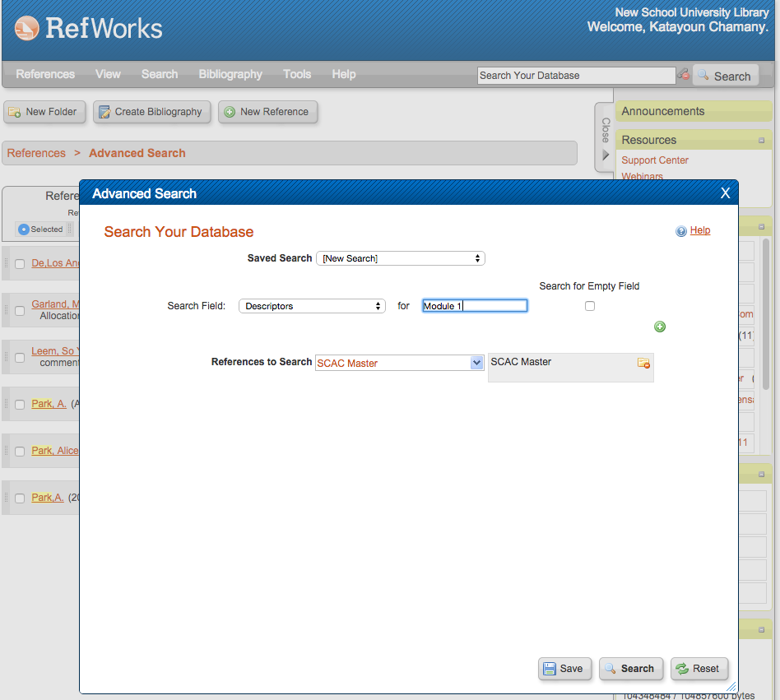The width and height of the screenshot is (780, 700).
Task: Check the Park, Alice reference checkbox
Action: click(20, 452)
